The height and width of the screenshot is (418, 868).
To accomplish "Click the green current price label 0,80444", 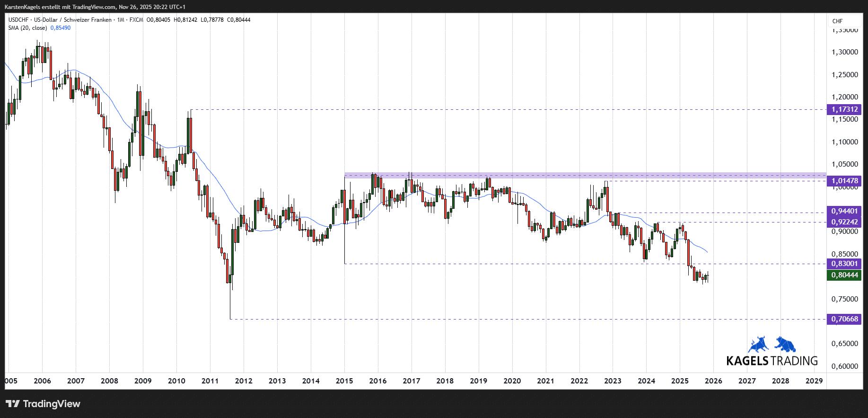I will pos(844,275).
